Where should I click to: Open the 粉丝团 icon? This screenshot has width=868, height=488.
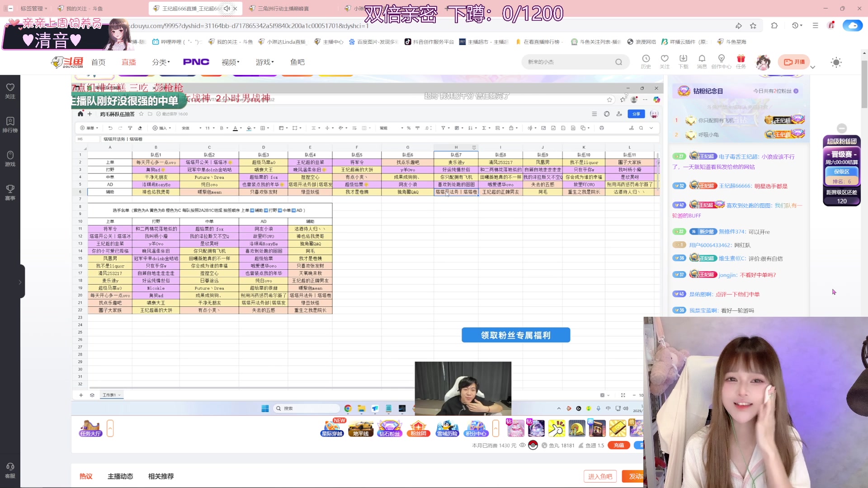(x=418, y=428)
